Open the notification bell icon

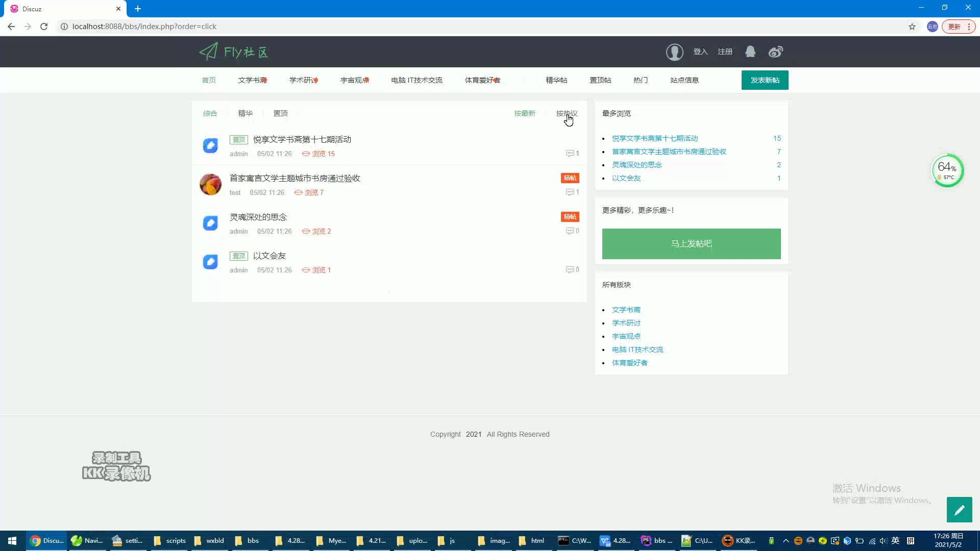point(750,52)
